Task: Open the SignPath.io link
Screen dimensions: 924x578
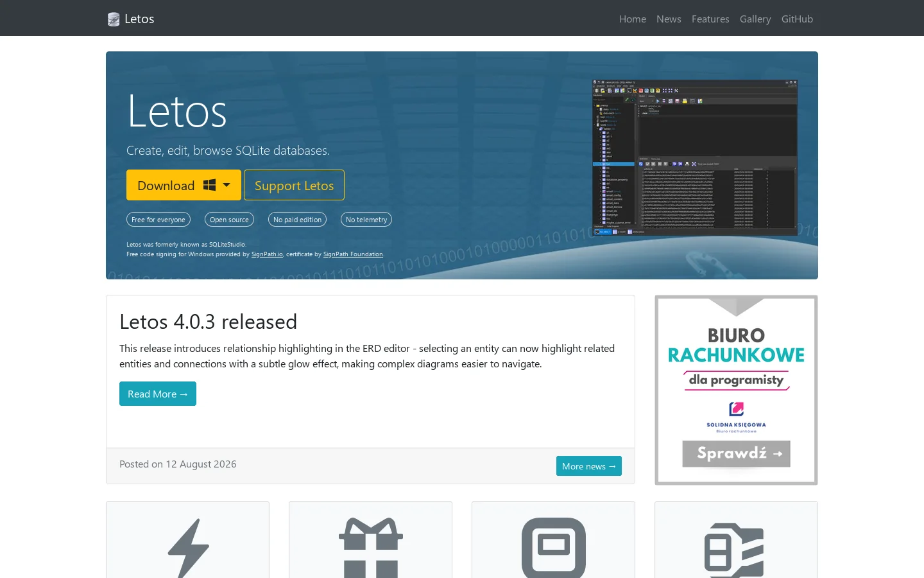Action: pyautogui.click(x=267, y=254)
